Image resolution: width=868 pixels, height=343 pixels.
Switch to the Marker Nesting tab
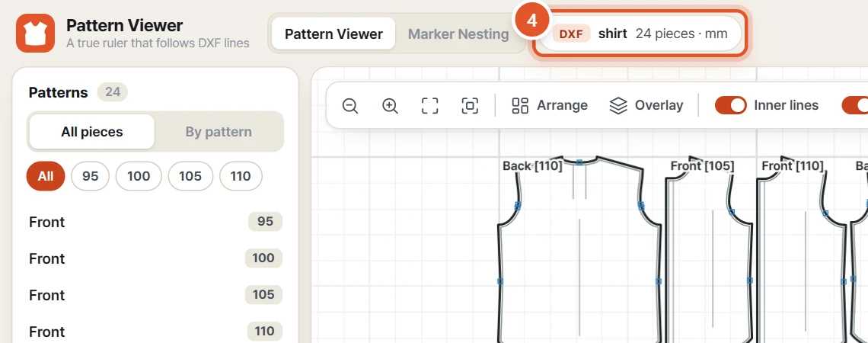[x=458, y=34]
